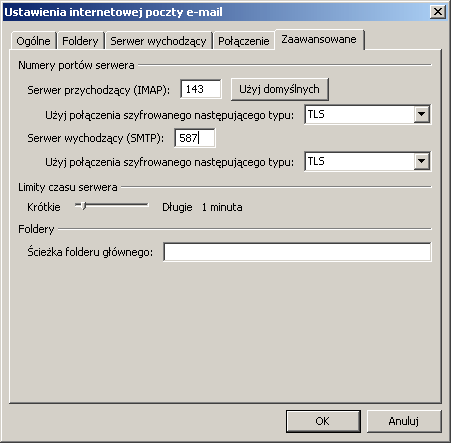Click the Serwer przychodzący (IMAP) label

point(99,90)
